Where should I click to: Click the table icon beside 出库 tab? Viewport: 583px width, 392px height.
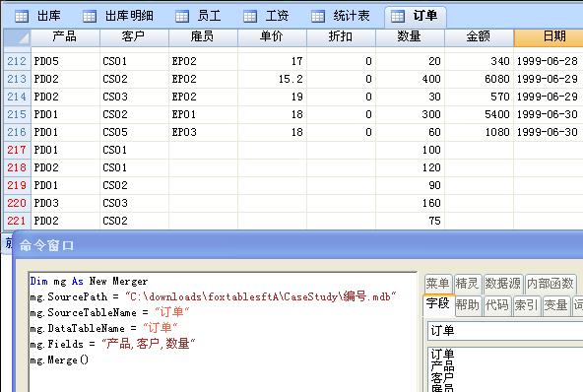coord(22,17)
